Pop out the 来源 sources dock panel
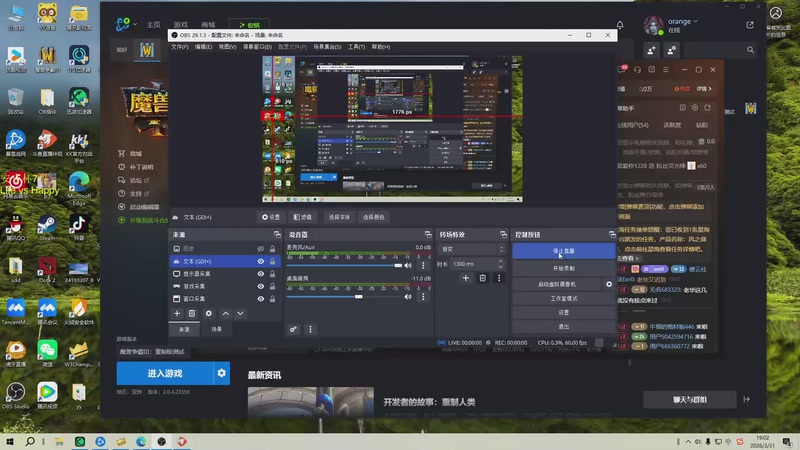Viewport: 800px width, 450px height. (x=277, y=235)
